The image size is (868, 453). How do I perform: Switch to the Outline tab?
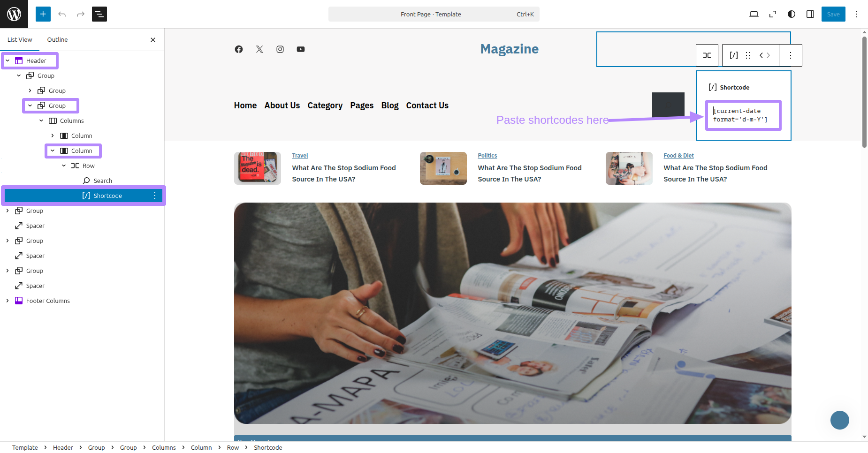(57, 39)
